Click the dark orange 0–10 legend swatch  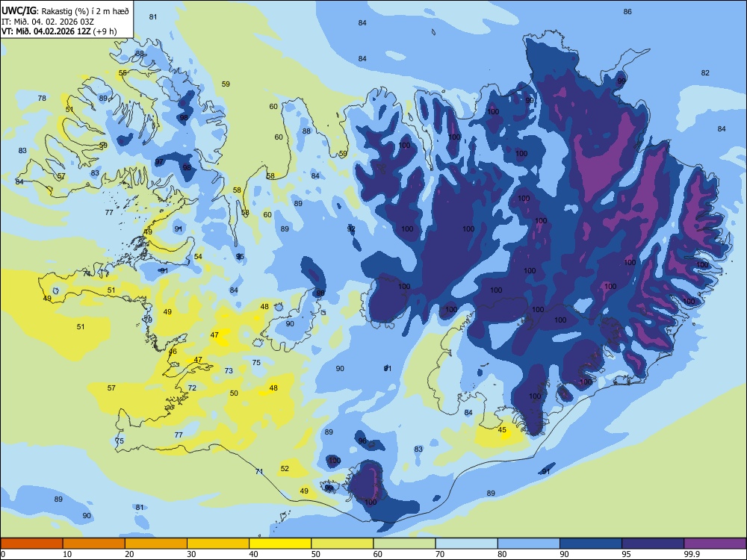point(31,544)
